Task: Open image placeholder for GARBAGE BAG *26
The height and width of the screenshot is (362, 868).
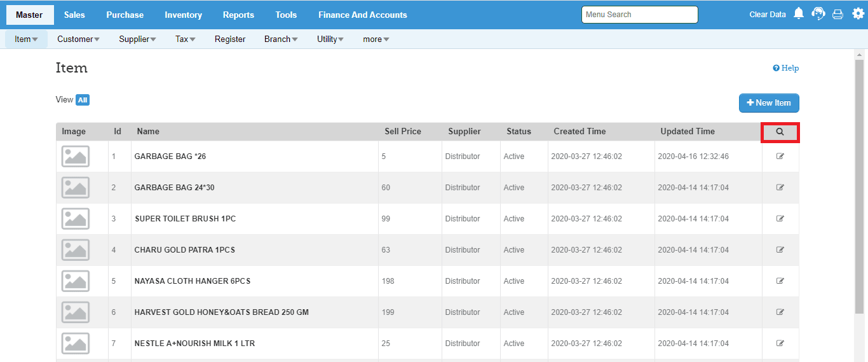Action: (x=76, y=157)
